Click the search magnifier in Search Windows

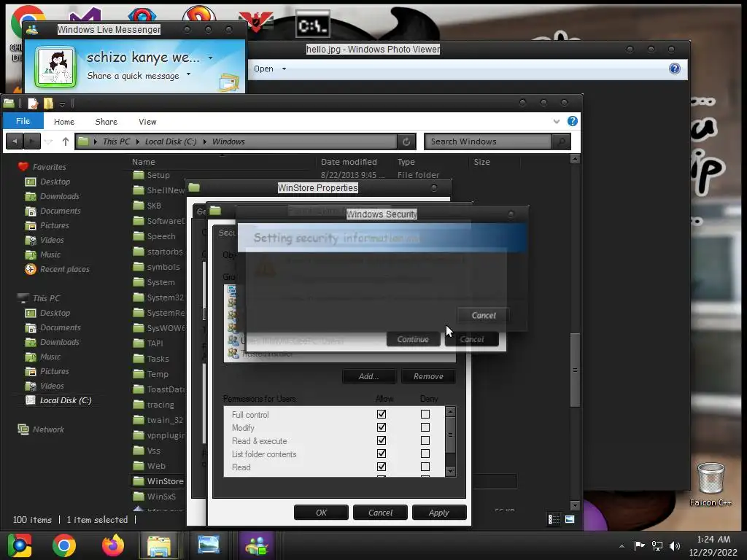tap(561, 141)
